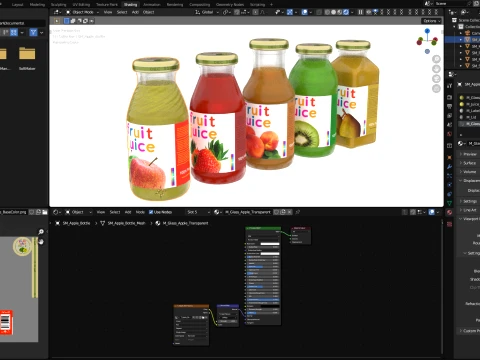Viewport: 480px width, 360px height.
Task: Switch to wireframe viewport shading
Action: point(327,12)
